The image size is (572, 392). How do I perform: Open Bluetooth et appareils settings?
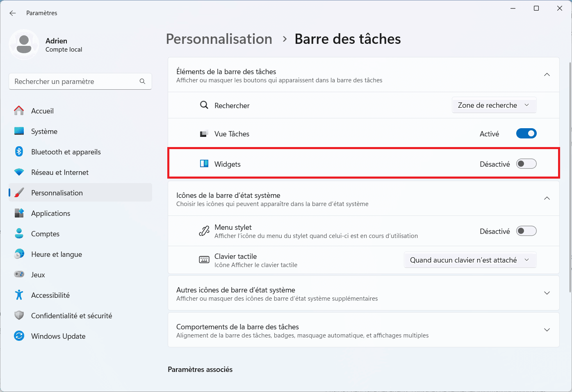(80, 152)
